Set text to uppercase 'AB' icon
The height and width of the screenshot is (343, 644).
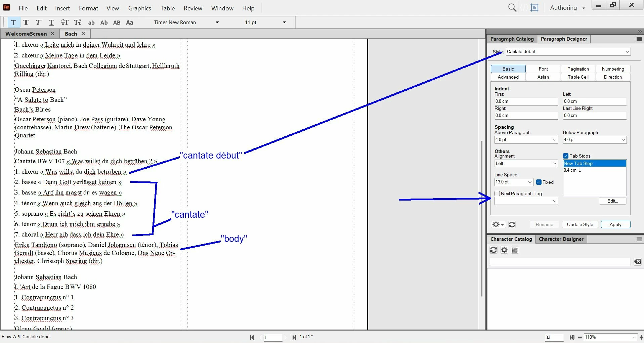(x=117, y=23)
